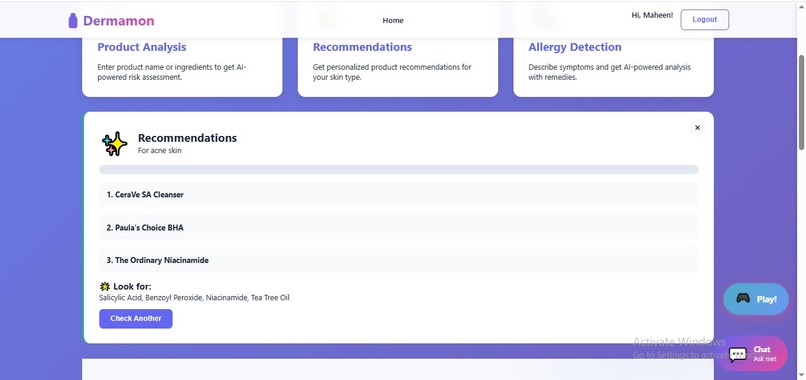The height and width of the screenshot is (380, 806).
Task: Click the Dermamon brand name
Action: [x=119, y=21]
